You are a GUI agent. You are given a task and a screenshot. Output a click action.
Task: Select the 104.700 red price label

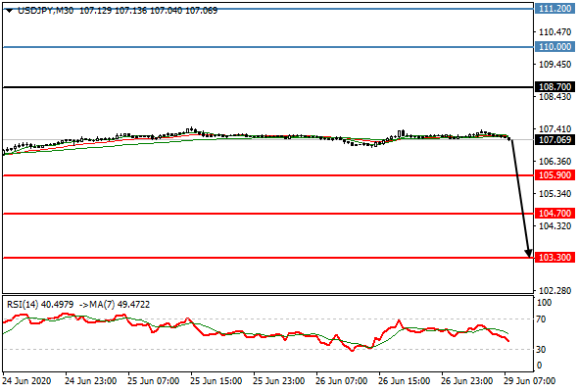coord(554,213)
